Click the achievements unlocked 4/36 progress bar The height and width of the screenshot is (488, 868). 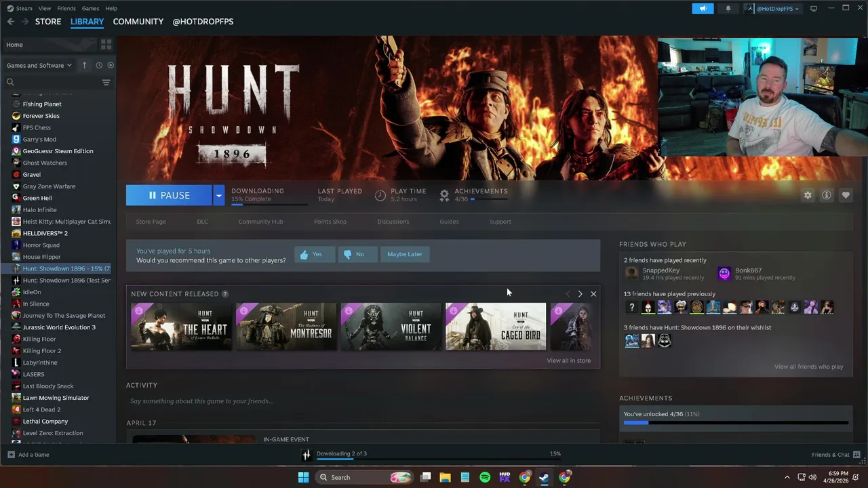736,422
